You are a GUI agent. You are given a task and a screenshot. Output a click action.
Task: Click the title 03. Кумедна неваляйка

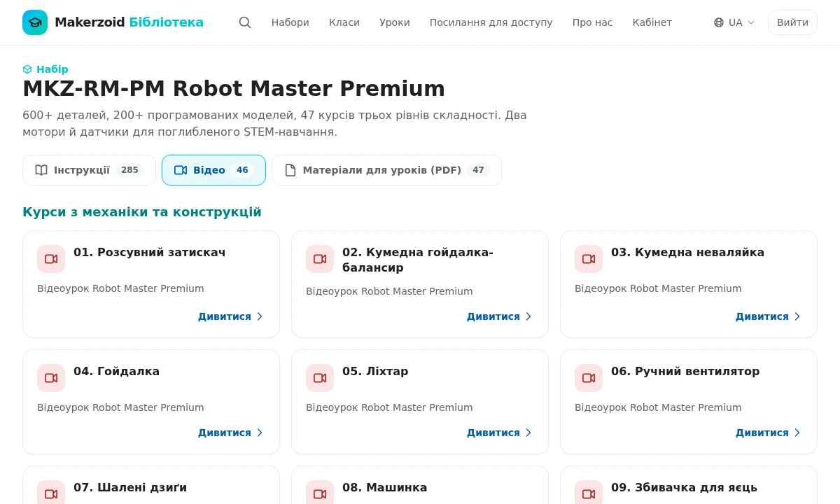(687, 252)
